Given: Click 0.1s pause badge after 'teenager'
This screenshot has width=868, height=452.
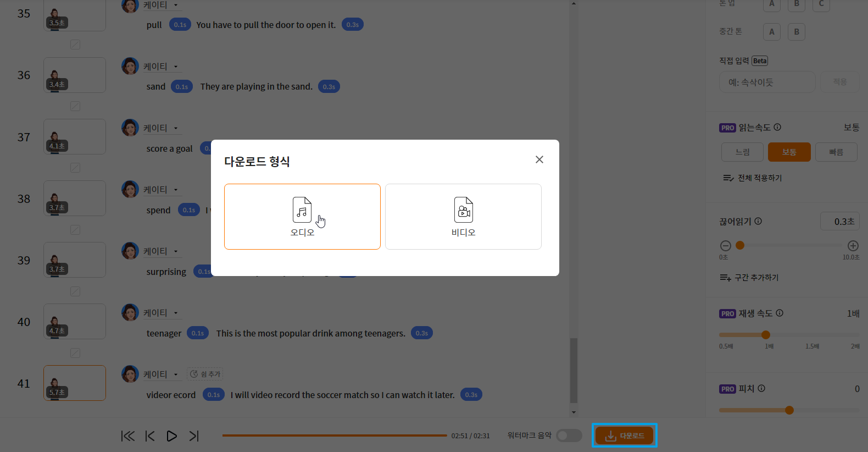Looking at the screenshot, I should point(198,333).
